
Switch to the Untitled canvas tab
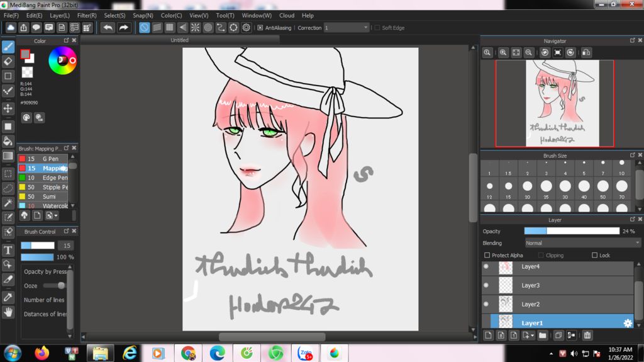[179, 40]
